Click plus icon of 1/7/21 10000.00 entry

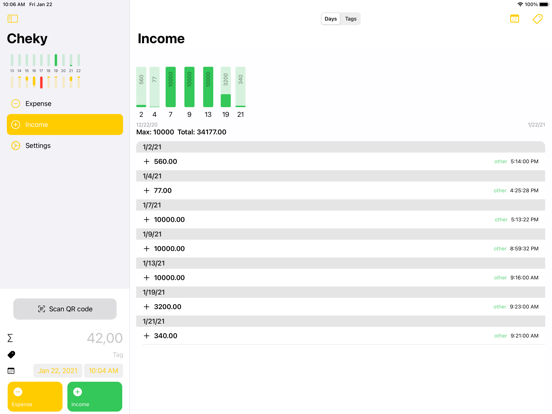click(146, 220)
